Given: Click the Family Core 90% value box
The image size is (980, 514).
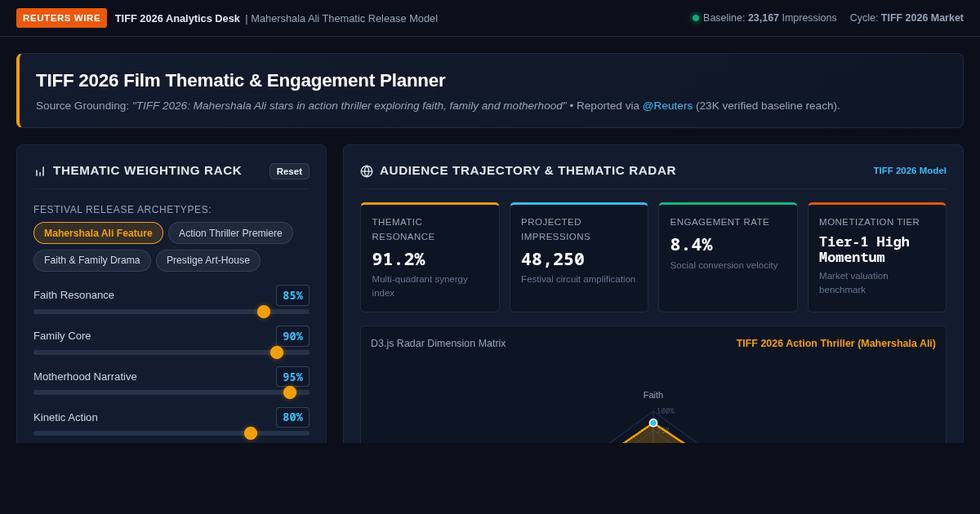Looking at the screenshot, I should point(292,336).
